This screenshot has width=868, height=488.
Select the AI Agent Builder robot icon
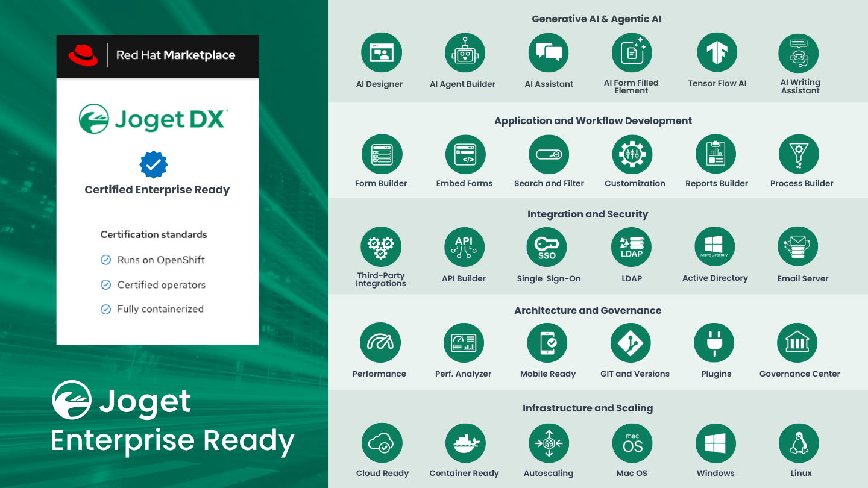point(465,52)
